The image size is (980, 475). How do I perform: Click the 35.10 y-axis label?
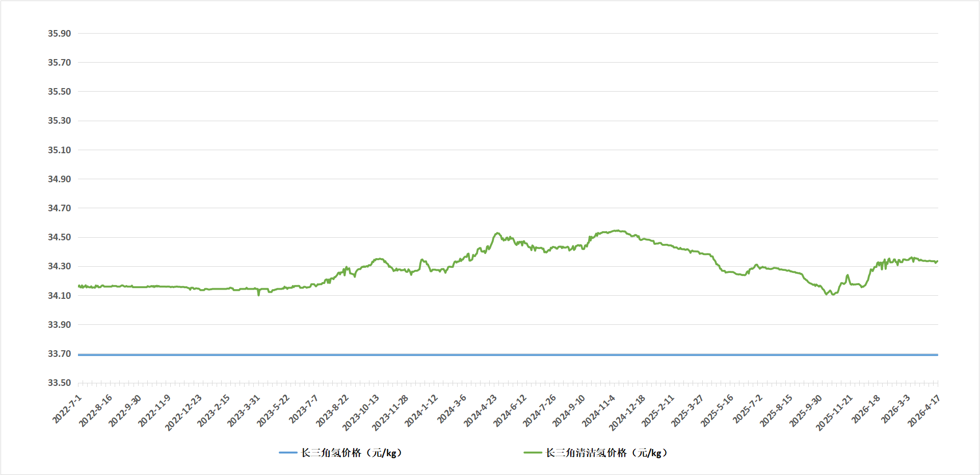pos(59,150)
